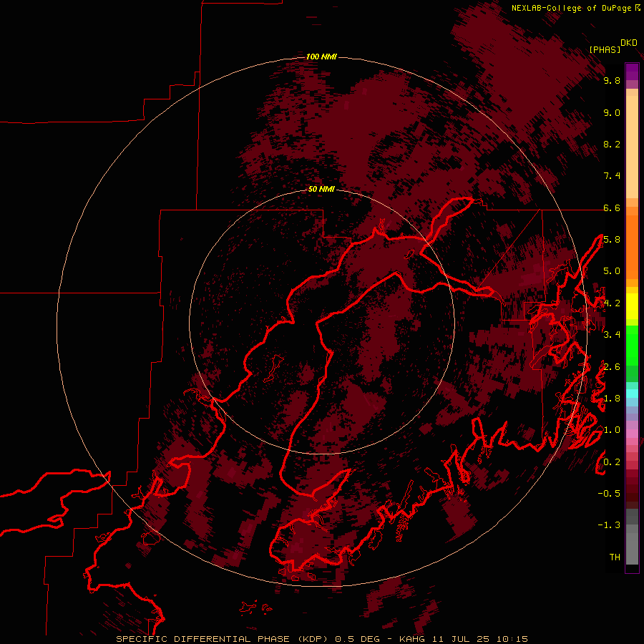
Task: Click the -1.3 scale value
Action: [x=609, y=525]
